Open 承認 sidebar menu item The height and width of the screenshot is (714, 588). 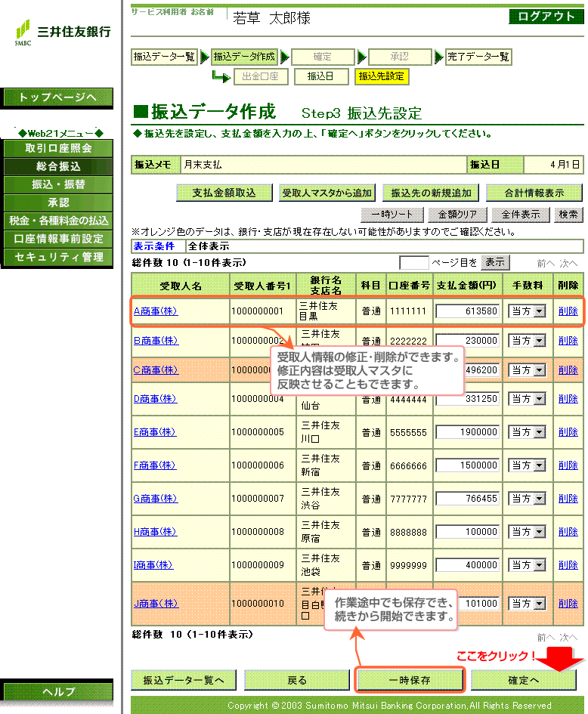click(58, 202)
